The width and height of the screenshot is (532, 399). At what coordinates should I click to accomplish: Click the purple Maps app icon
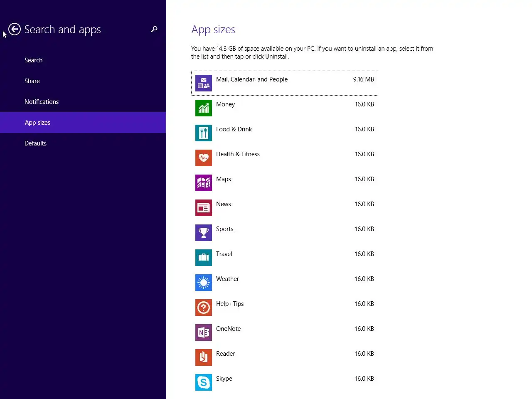(x=204, y=183)
